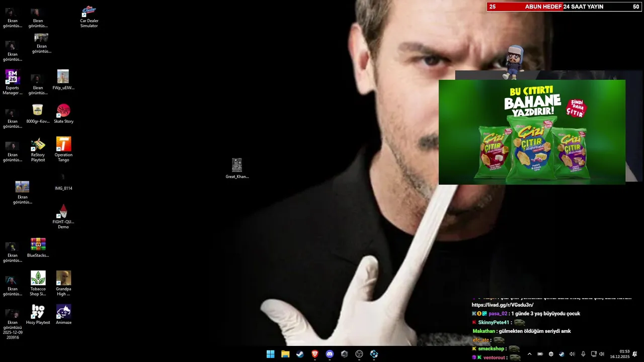644x362 pixels.
Task: Open the battery status tray icon
Action: (540, 354)
